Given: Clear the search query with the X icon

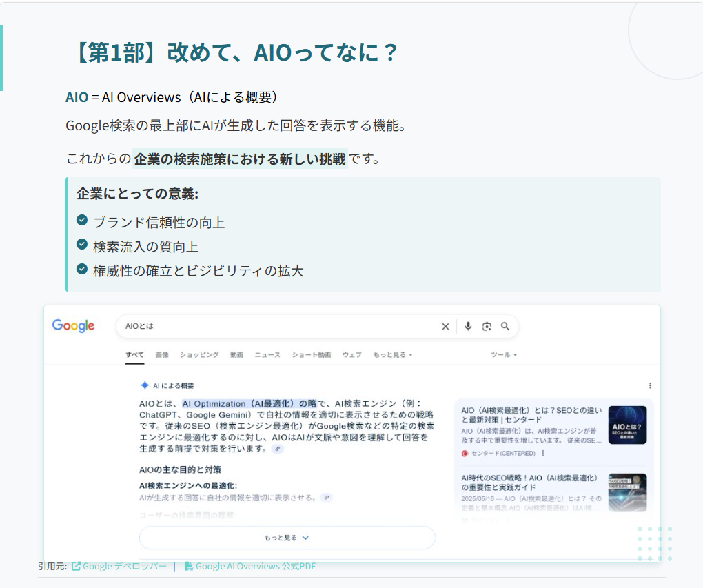Looking at the screenshot, I should [x=445, y=327].
